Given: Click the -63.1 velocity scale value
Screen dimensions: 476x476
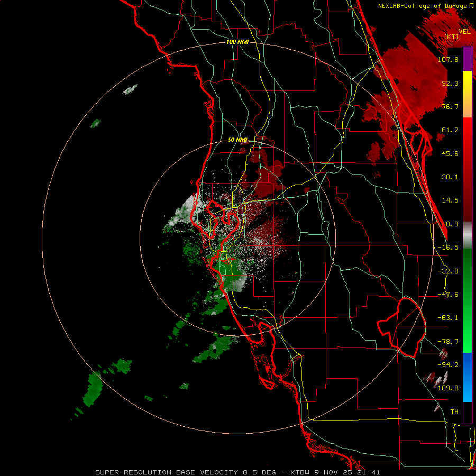Looking at the screenshot, I should click(448, 318).
